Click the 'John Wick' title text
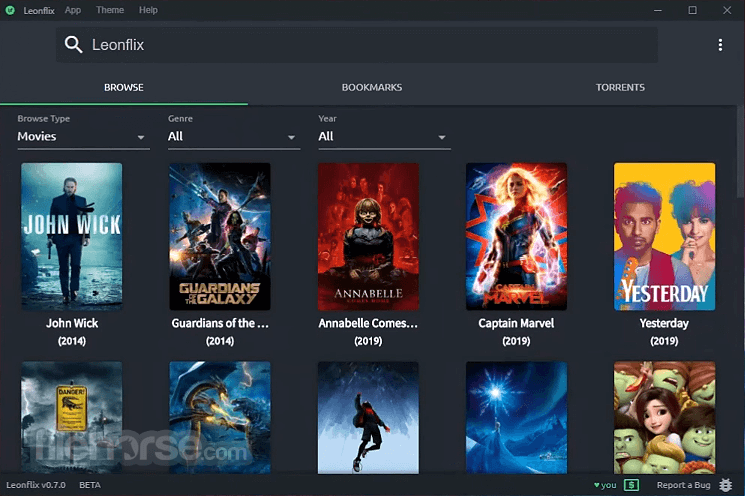 pyautogui.click(x=72, y=323)
